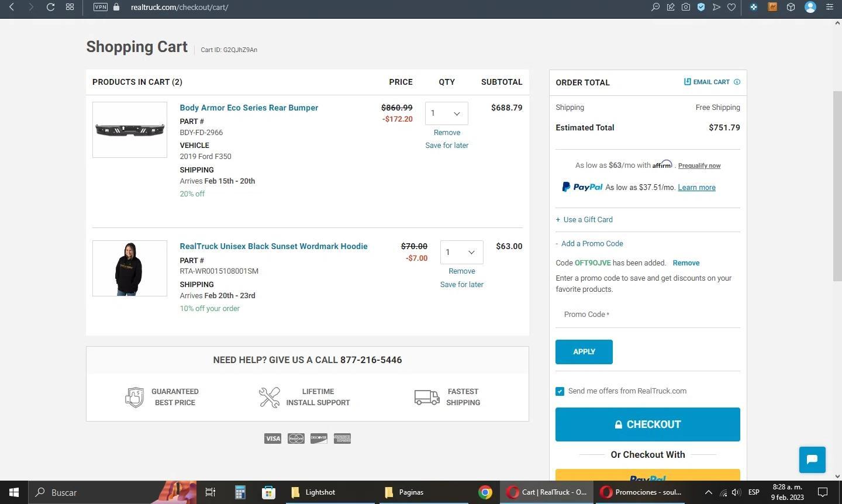Take a snapshot with the camera icon
The image size is (842, 504).
coord(686,7)
